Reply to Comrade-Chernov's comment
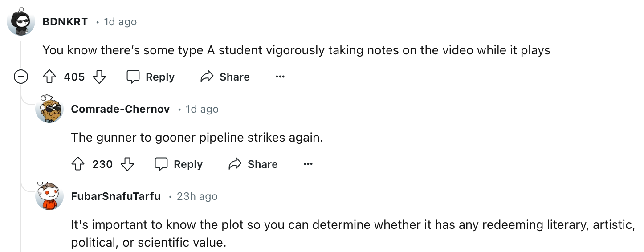The width and height of the screenshot is (644, 252). [179, 164]
